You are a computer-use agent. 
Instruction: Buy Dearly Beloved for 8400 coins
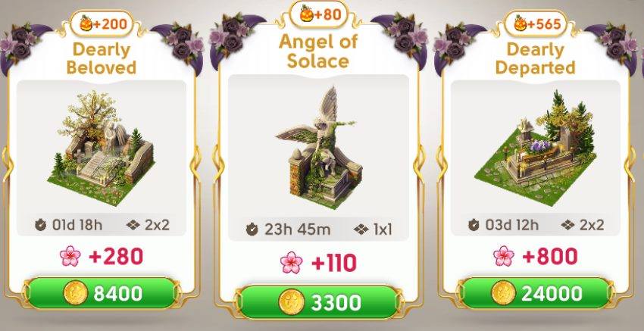tap(101, 293)
